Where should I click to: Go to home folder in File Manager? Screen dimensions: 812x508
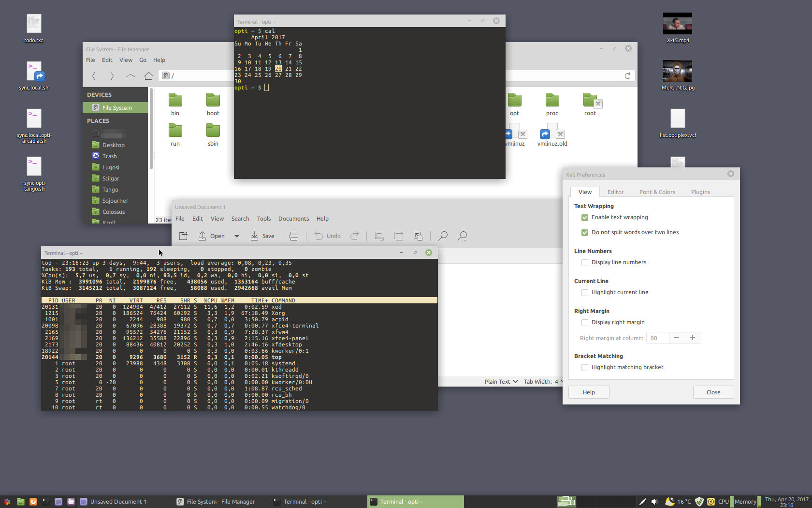pos(148,75)
